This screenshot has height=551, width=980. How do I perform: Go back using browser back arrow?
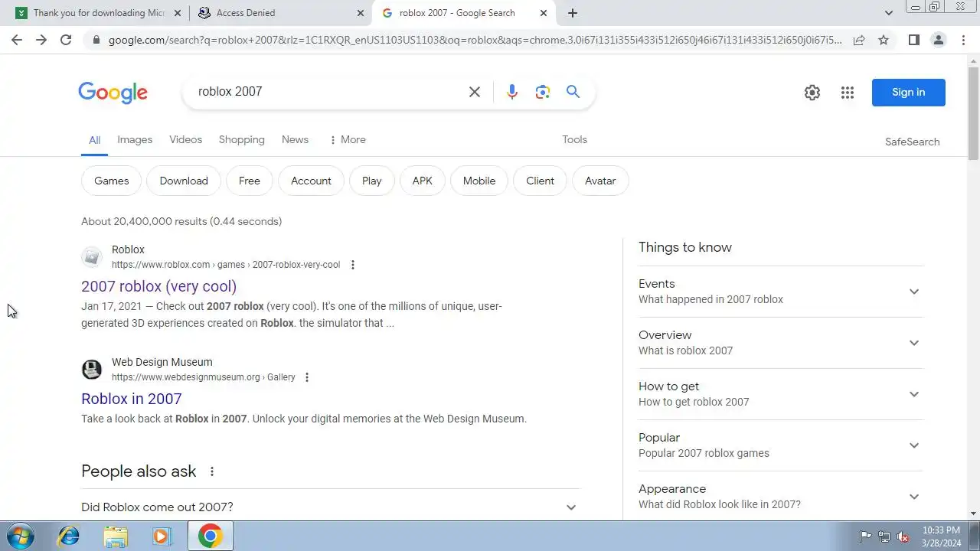pyautogui.click(x=17, y=40)
